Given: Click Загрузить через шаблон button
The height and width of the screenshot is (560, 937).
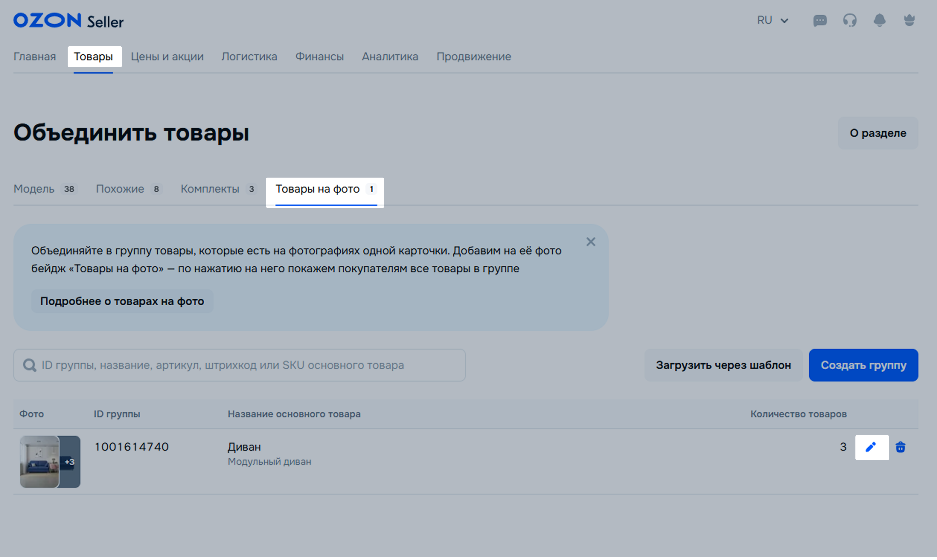Looking at the screenshot, I should (x=723, y=365).
